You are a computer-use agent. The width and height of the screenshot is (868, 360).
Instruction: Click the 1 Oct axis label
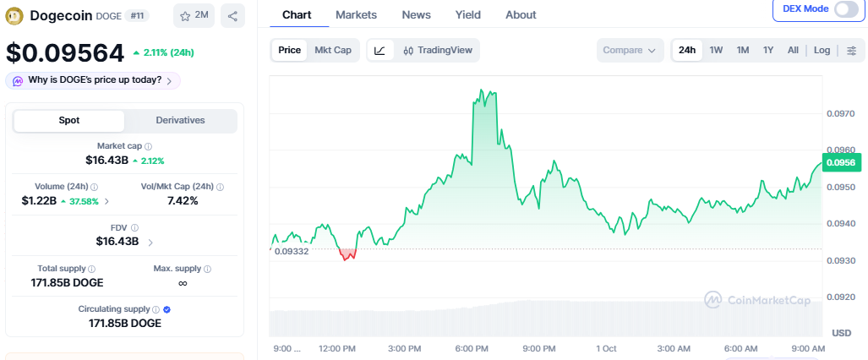606,348
